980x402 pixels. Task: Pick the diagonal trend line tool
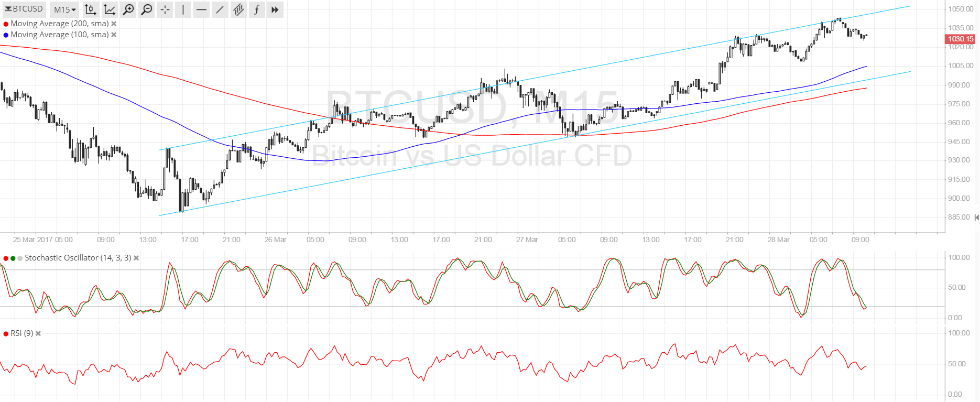tap(220, 9)
